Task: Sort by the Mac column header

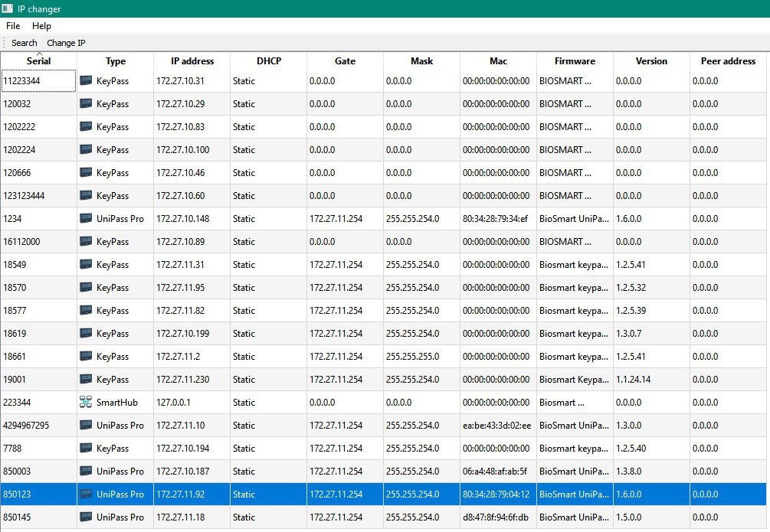Action: (498, 61)
